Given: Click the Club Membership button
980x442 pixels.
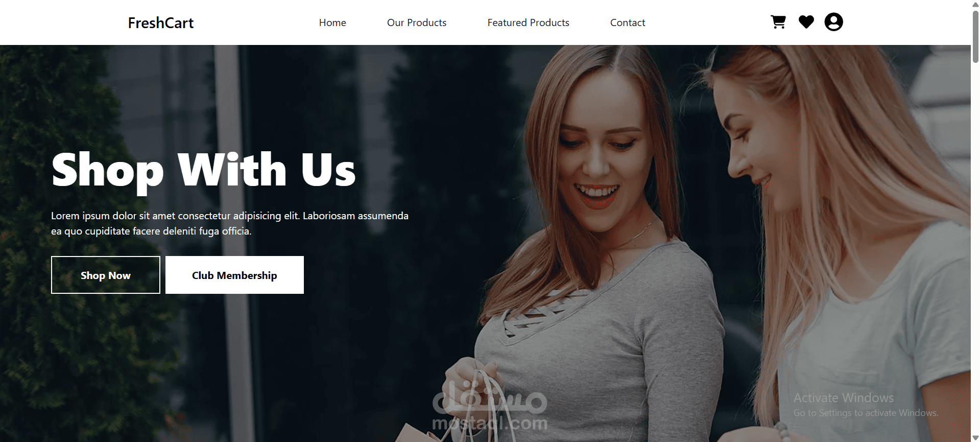Looking at the screenshot, I should (x=234, y=275).
